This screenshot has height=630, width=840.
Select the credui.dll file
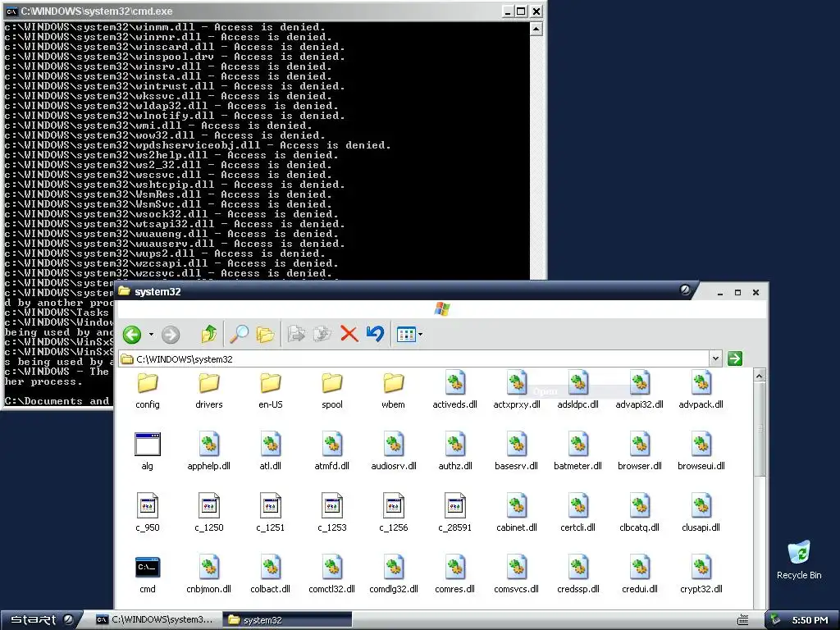(x=640, y=575)
